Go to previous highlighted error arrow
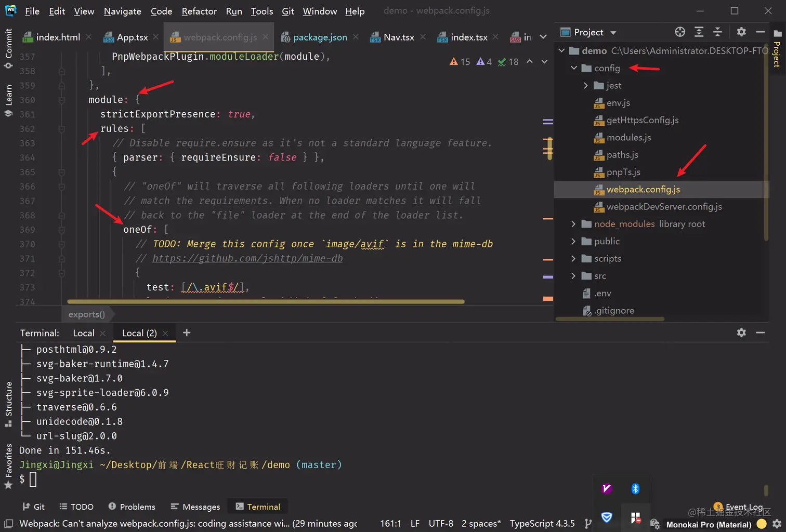The width and height of the screenshot is (786, 532). (529, 61)
